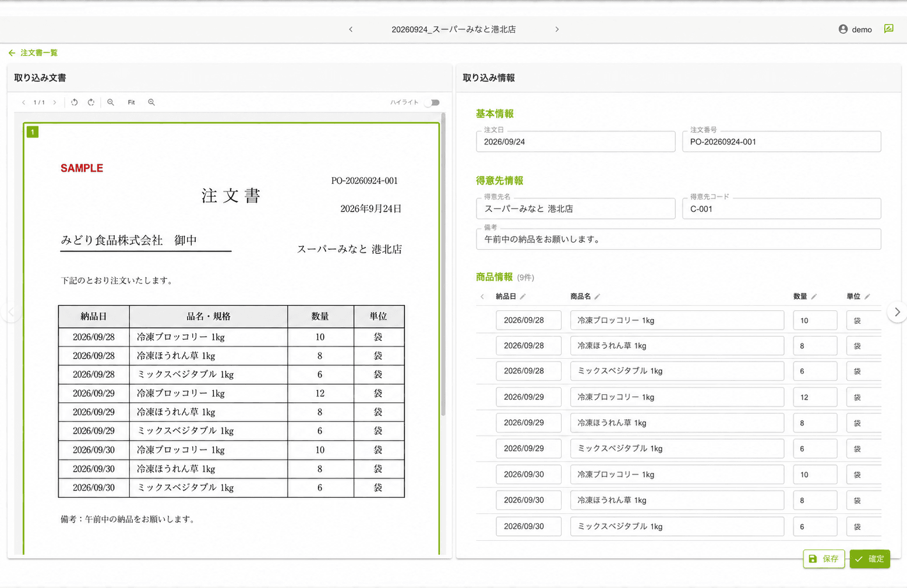The width and height of the screenshot is (907, 588).
Task: Edit the 注文日 field
Action: coord(576,141)
